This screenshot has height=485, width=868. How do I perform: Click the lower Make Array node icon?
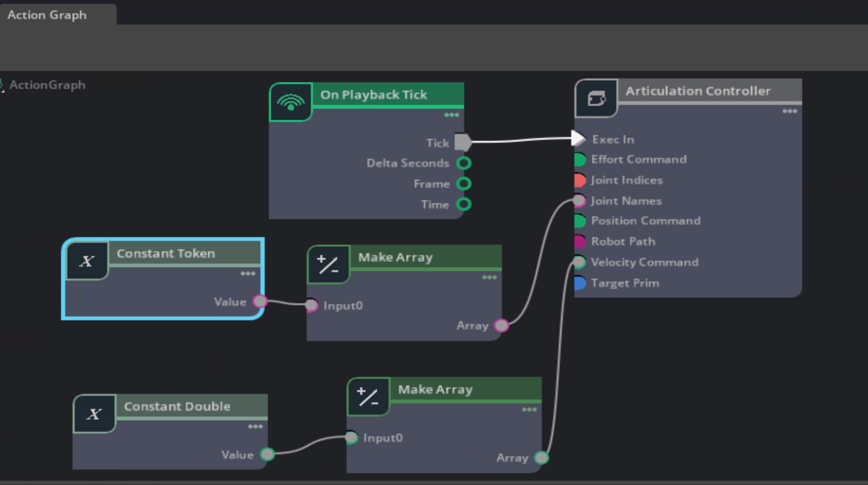[x=368, y=397]
